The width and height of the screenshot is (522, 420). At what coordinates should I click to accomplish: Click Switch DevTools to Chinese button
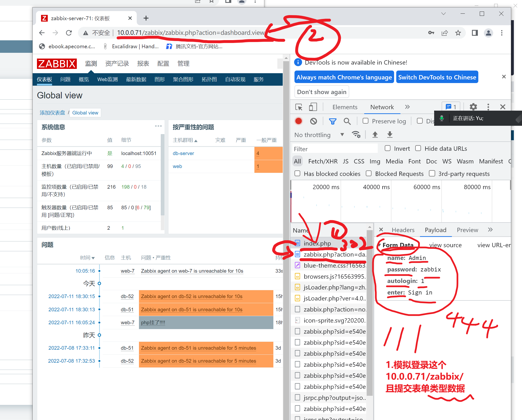(437, 77)
